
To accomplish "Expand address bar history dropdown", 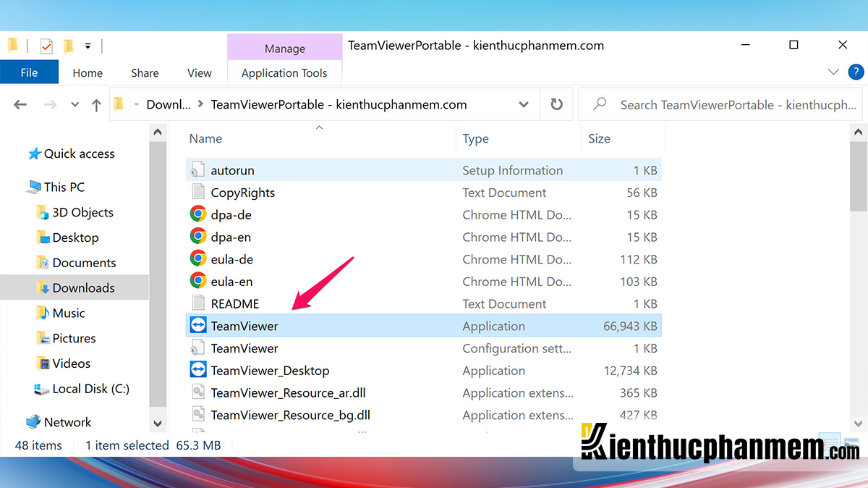I will [x=524, y=104].
